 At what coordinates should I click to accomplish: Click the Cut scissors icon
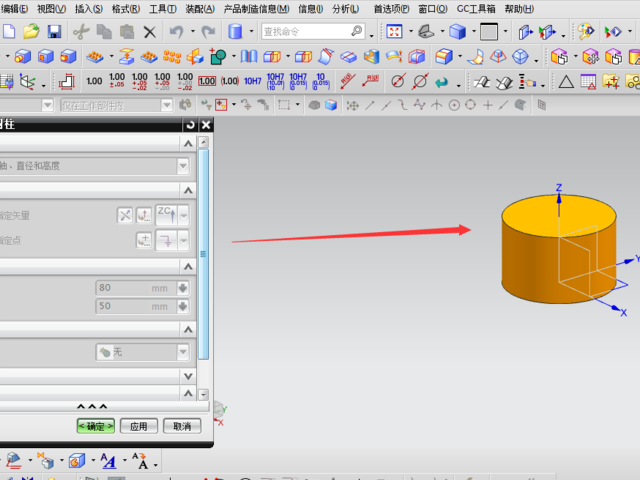81,32
